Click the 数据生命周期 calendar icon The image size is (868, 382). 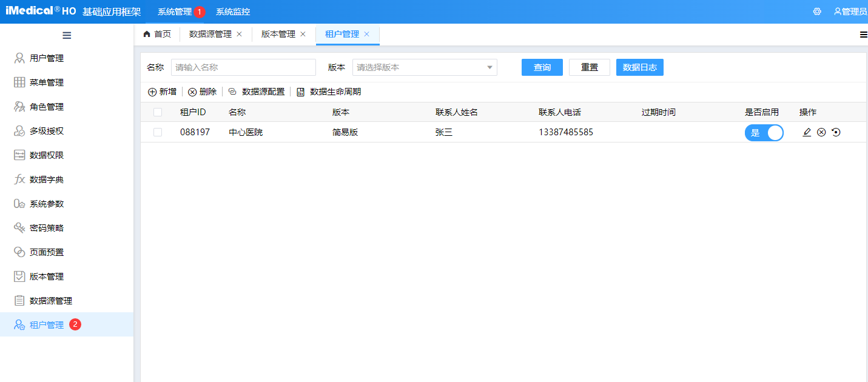(x=301, y=92)
